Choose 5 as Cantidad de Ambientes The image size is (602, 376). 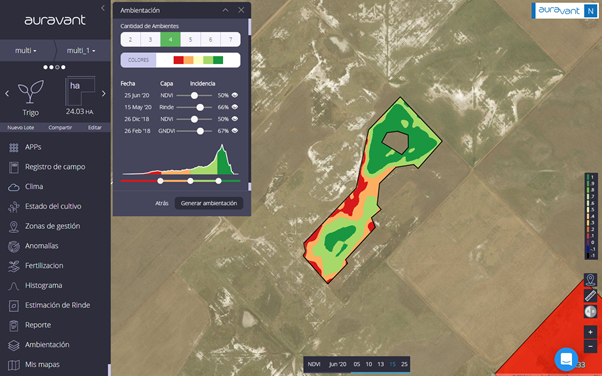point(190,40)
